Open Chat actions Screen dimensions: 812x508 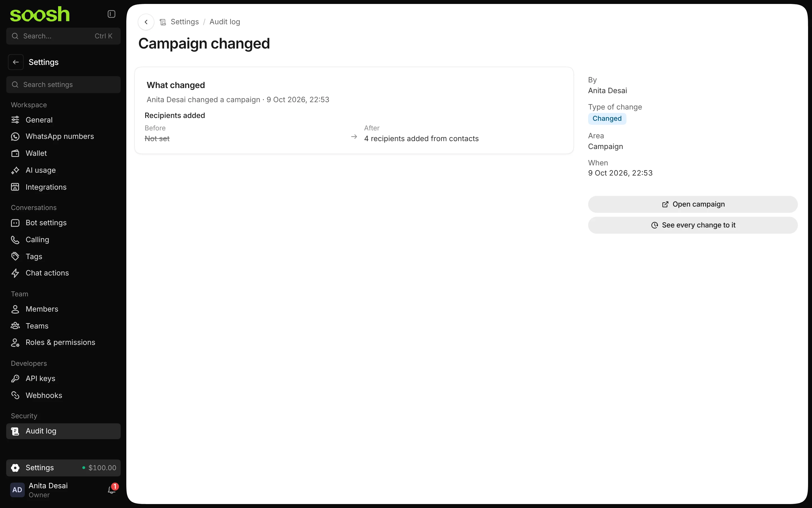click(63, 273)
